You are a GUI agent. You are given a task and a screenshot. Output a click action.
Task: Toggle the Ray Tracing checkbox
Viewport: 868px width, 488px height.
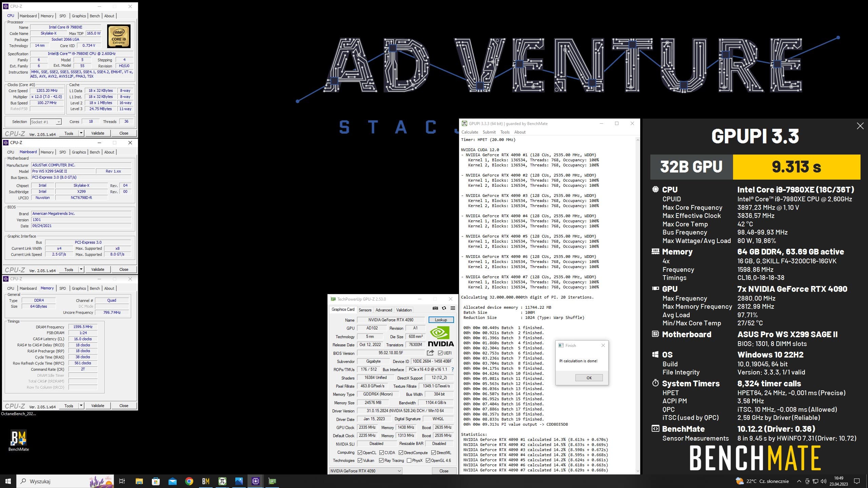[x=381, y=461]
